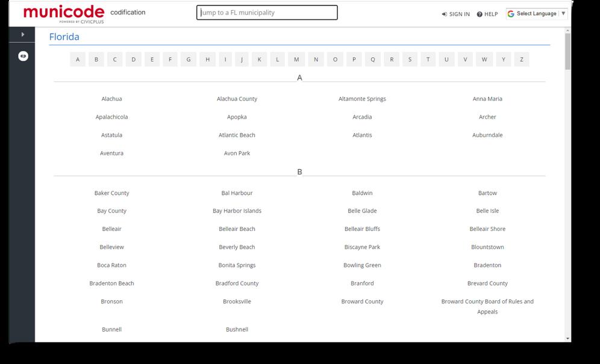Jump to letter B section
Viewport: 600px width, 364px height.
pos(96,60)
